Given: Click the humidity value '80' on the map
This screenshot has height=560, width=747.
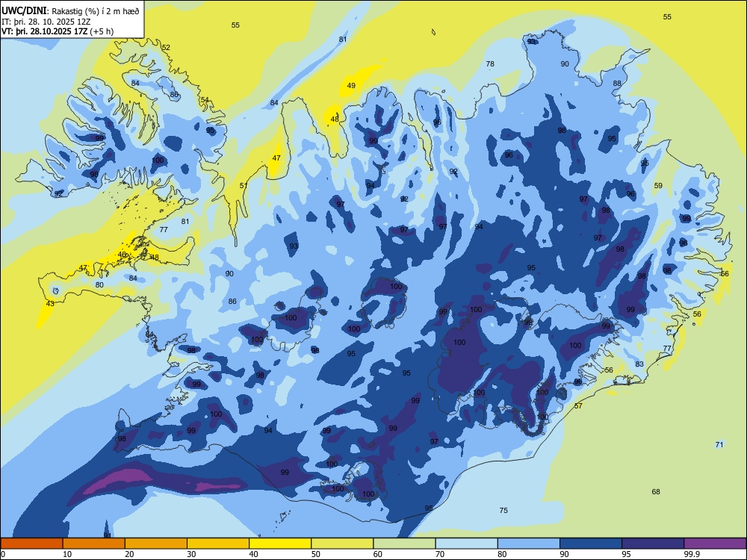Looking at the screenshot, I should click(x=99, y=284).
